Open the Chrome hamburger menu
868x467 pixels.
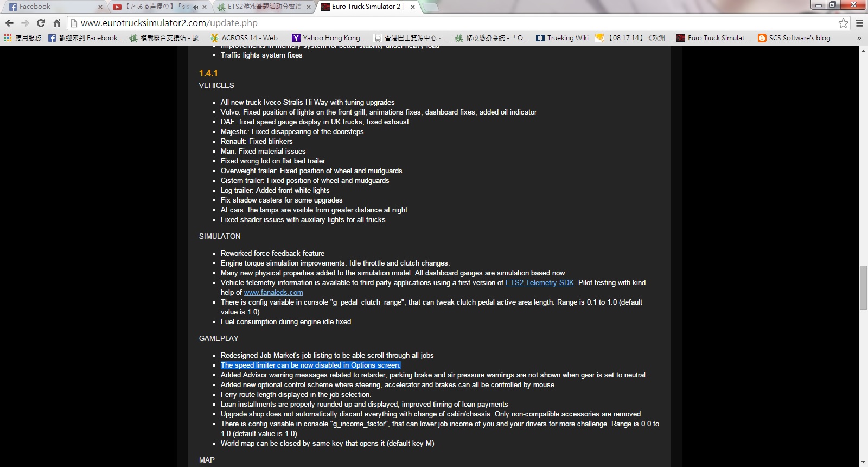coord(859,23)
